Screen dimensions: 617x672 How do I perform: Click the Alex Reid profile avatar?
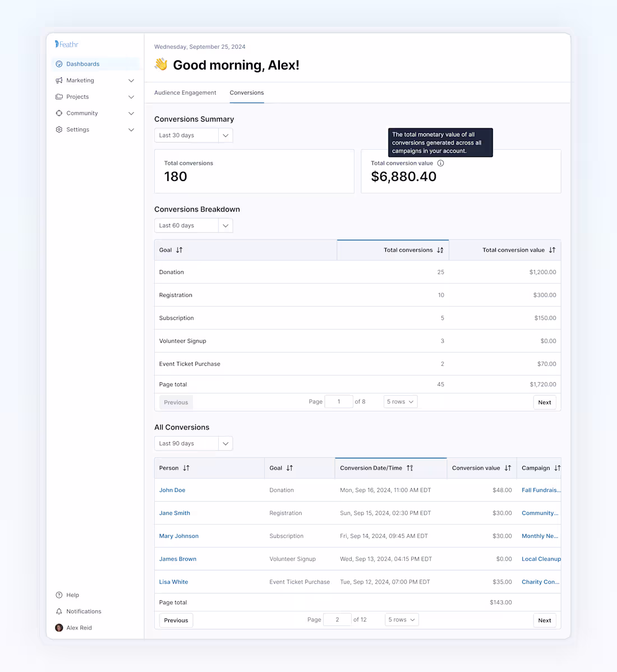(x=59, y=628)
